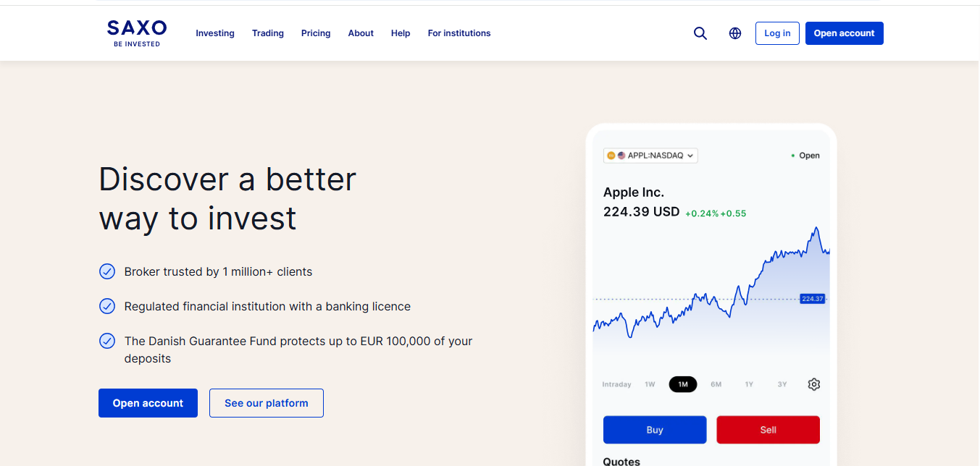Open chart settings gear icon

(813, 384)
